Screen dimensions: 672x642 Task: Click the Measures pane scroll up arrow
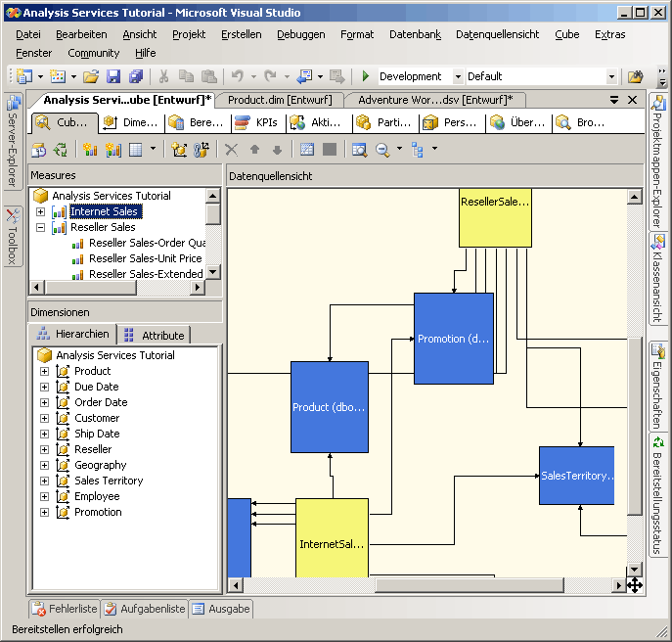(213, 196)
